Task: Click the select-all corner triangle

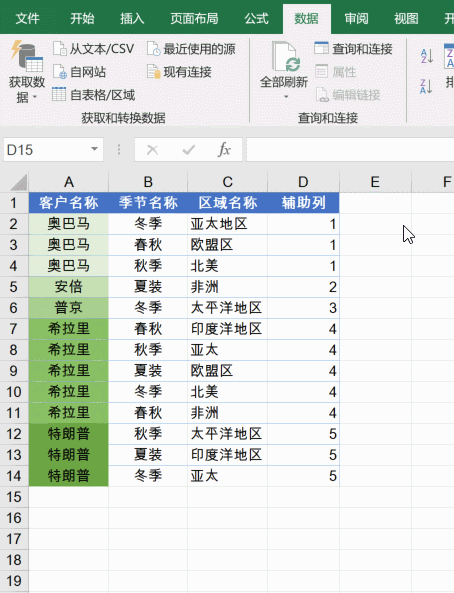Action: click(19, 182)
